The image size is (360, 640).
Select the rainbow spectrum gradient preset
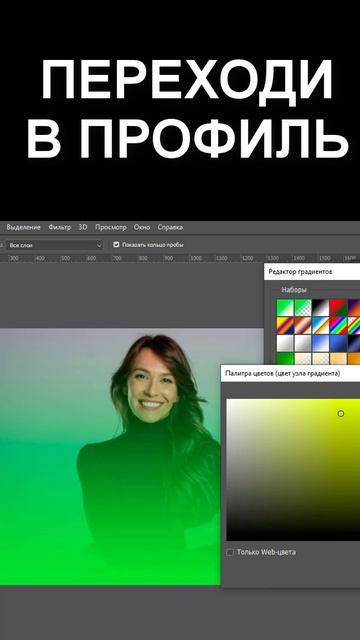point(338,325)
